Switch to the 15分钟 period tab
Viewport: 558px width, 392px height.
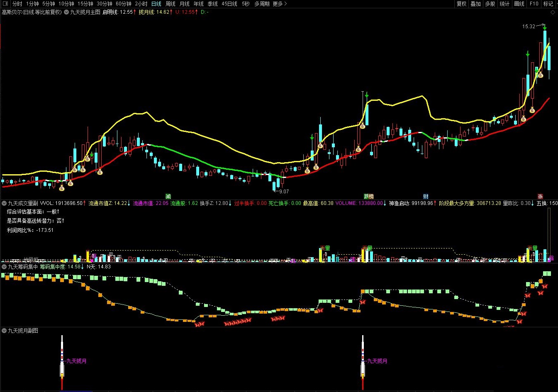pos(85,4)
